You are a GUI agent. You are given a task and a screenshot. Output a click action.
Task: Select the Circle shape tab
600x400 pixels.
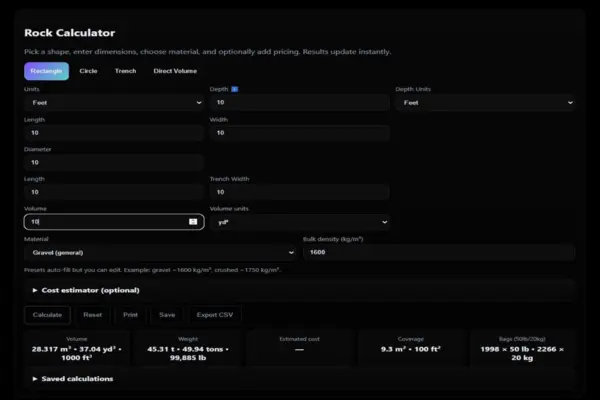[88, 71]
